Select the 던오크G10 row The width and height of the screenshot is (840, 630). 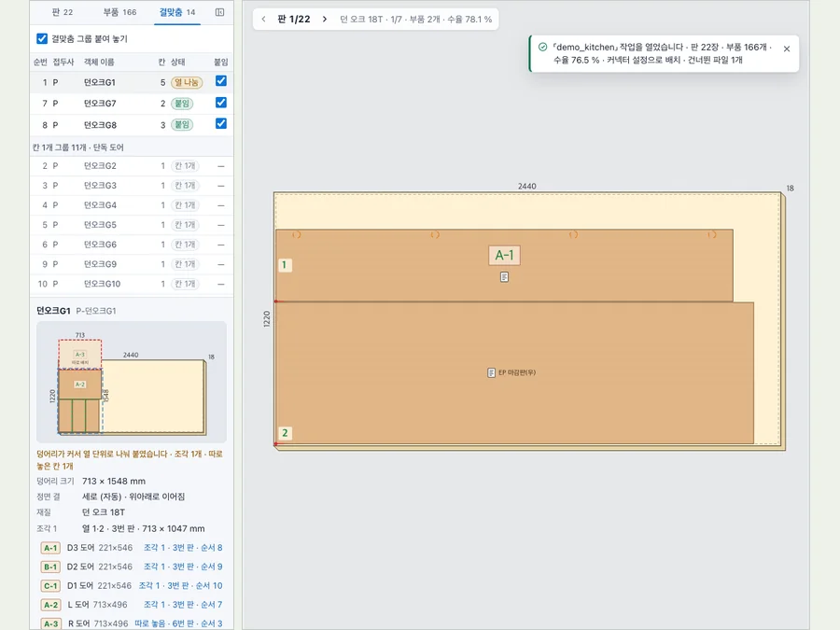tap(132, 284)
